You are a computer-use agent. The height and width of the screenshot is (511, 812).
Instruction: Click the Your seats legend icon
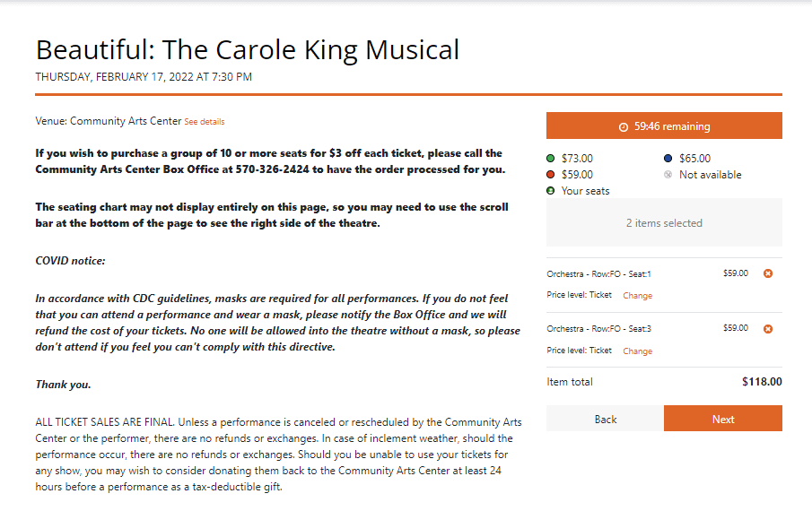click(551, 190)
